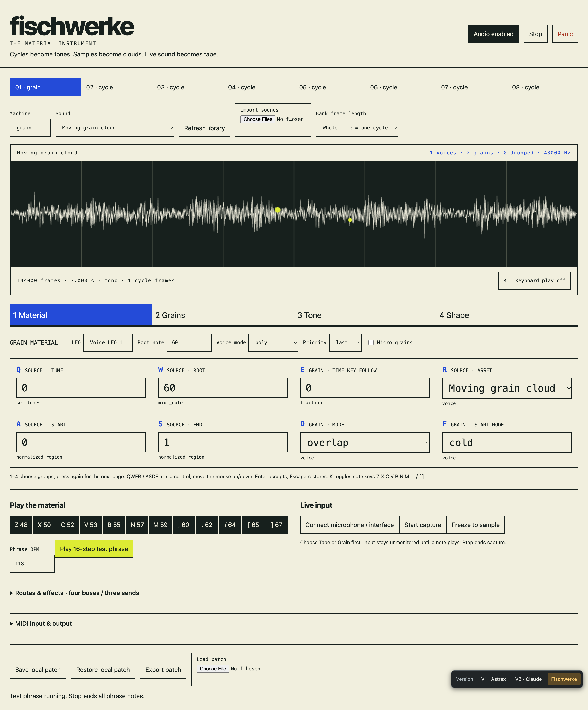Click the Source Tune semitones field
The width and height of the screenshot is (588, 710).
coord(81,388)
